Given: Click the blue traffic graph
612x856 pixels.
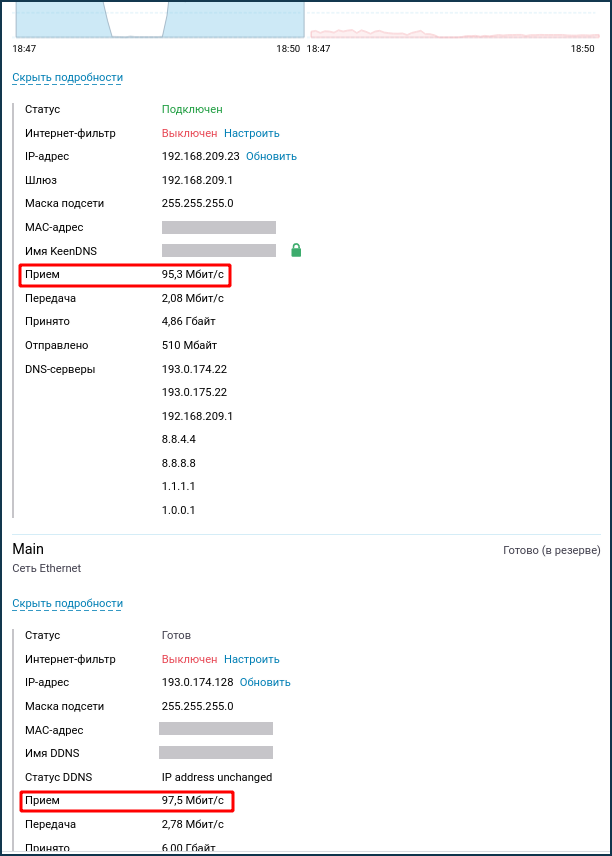Looking at the screenshot, I should tap(158, 18).
